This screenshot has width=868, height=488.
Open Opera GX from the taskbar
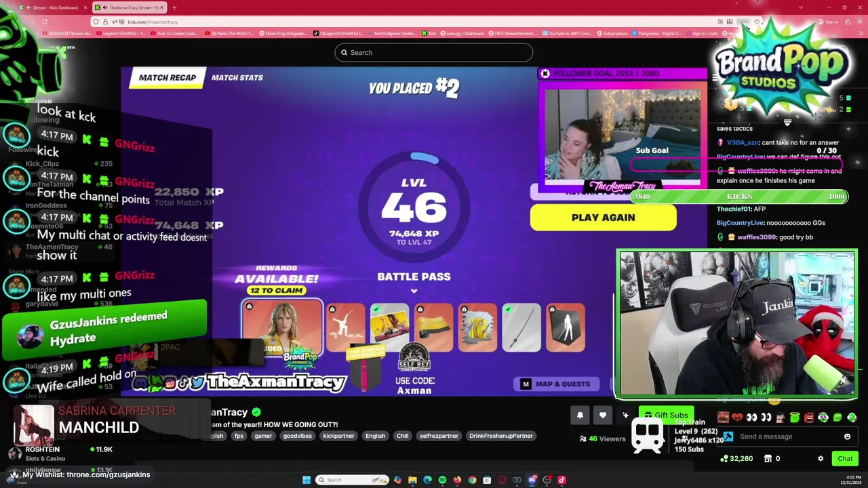tap(502, 480)
